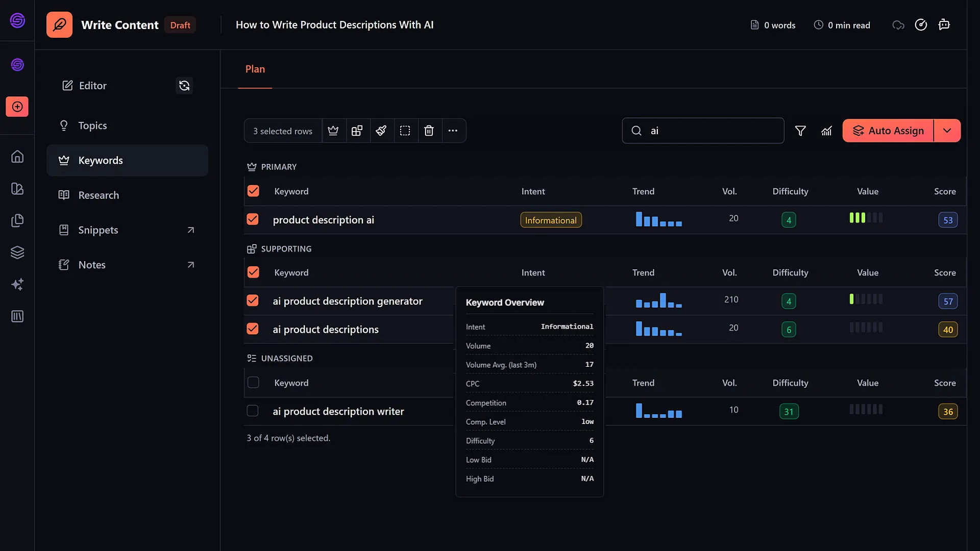Open Snippets in the sidebar
Image resolution: width=980 pixels, height=551 pixels.
coord(127,230)
